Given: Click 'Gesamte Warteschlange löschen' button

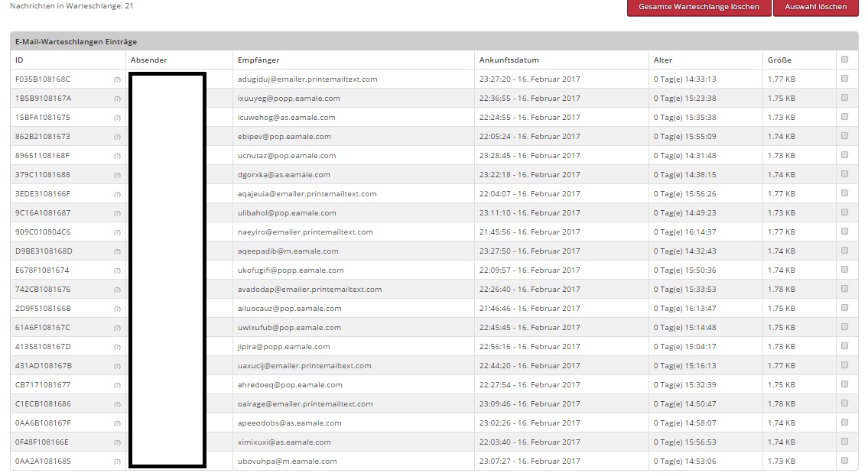Looking at the screenshot, I should (x=699, y=7).
